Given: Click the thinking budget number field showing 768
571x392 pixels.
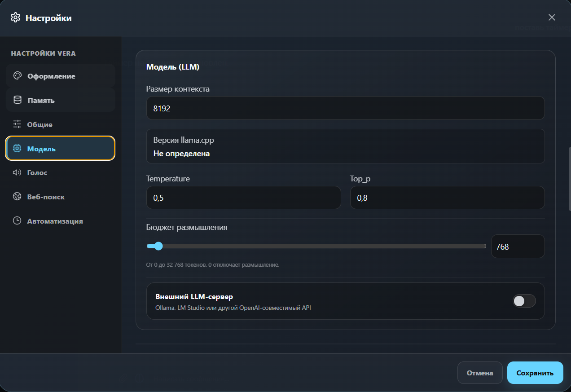Looking at the screenshot, I should tap(518, 247).
